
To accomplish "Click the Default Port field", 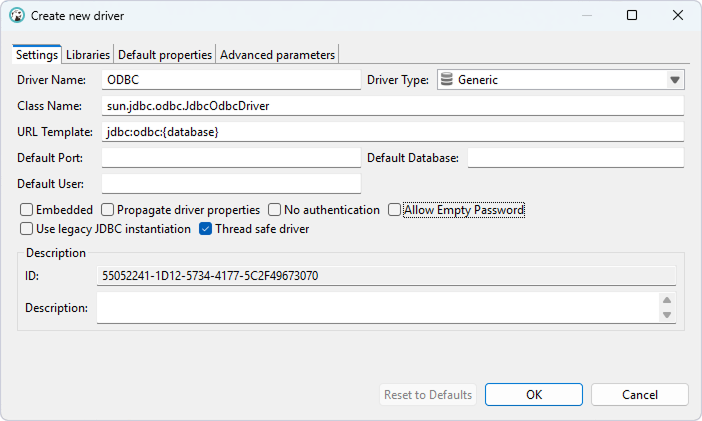I will (230, 158).
